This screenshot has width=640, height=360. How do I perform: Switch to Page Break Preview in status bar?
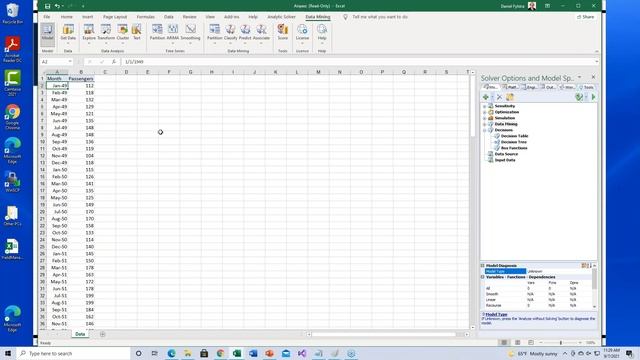pos(531,342)
